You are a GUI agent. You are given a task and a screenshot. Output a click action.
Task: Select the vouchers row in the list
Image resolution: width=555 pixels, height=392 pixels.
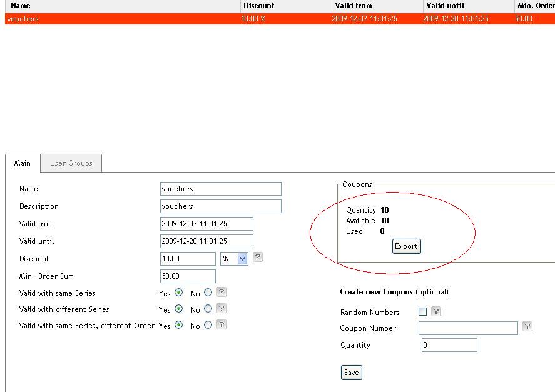pos(125,19)
